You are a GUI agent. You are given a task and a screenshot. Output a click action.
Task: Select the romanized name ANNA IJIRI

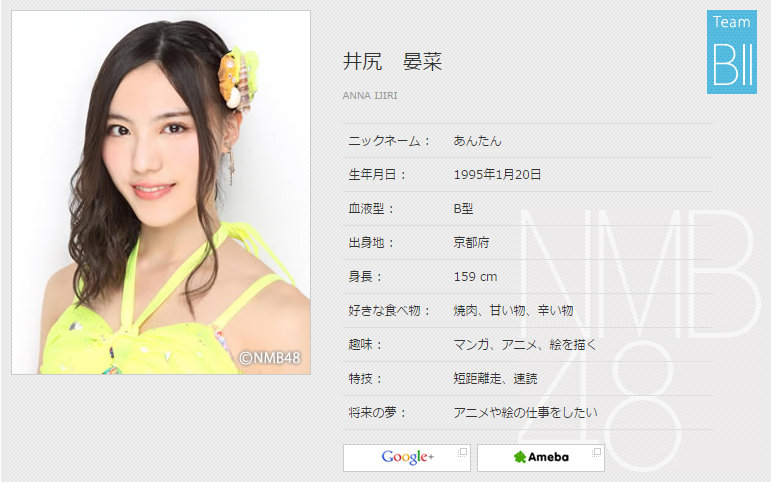370,95
